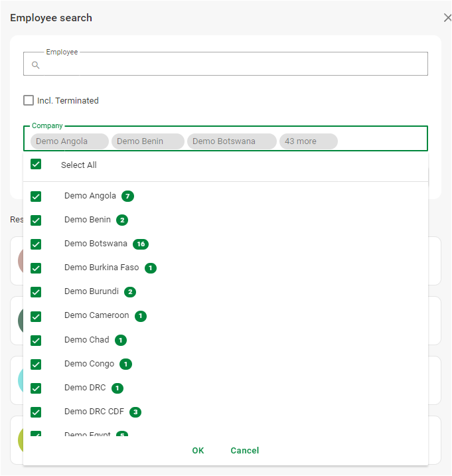The width and height of the screenshot is (452, 476).
Task: Uncheck the Select All checkbox
Action: point(36,165)
